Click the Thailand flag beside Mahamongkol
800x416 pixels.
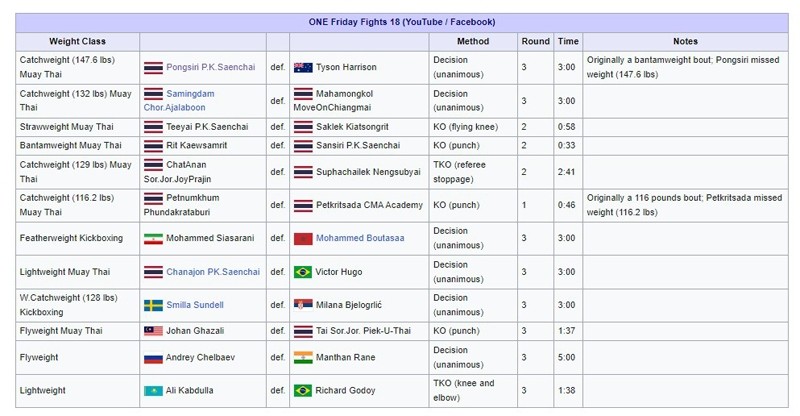coord(303,94)
